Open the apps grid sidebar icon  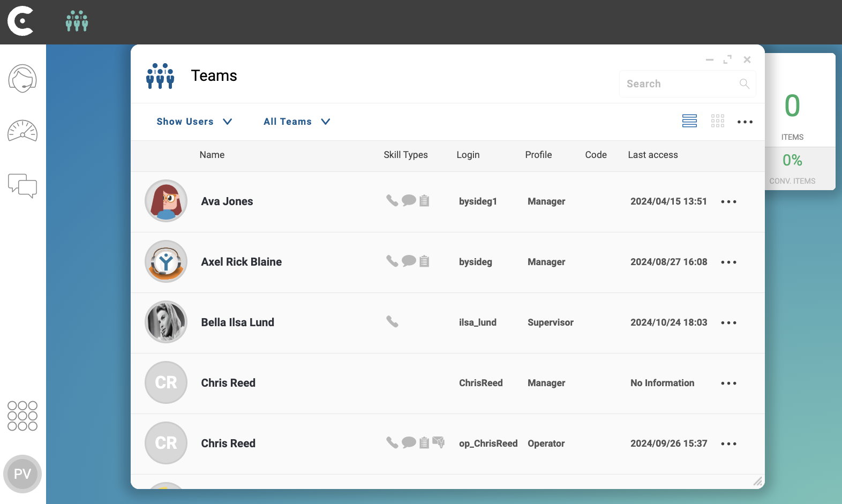tap(22, 416)
